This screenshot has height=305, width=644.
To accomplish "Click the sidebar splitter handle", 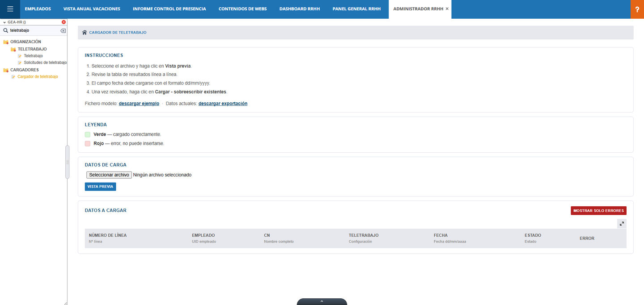I will pos(68,162).
